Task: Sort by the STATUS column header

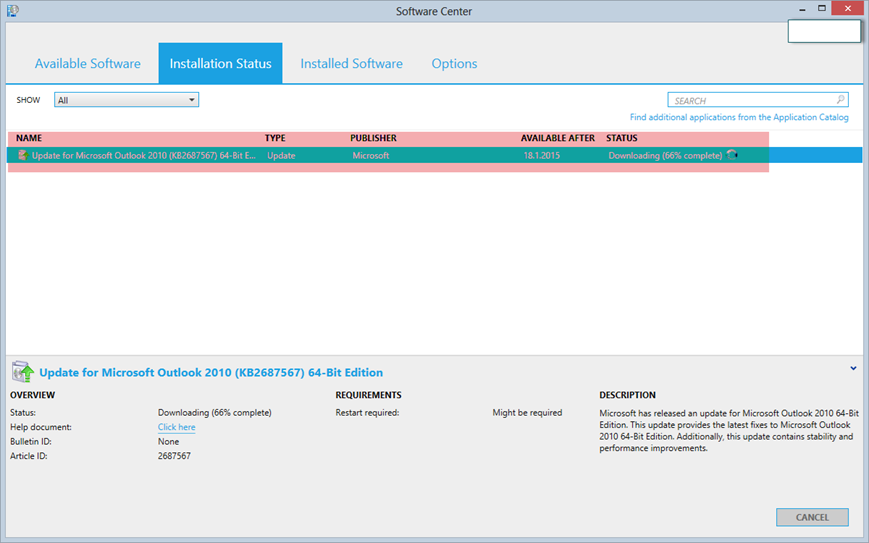Action: coord(621,138)
